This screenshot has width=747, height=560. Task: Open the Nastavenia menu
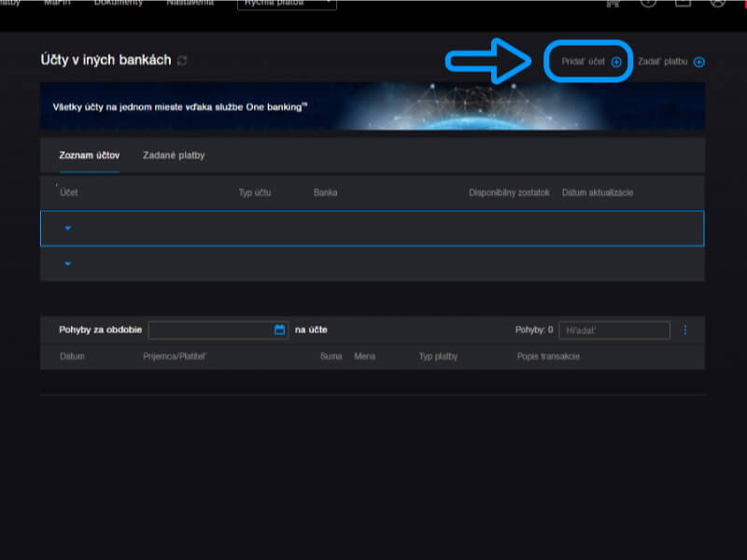click(x=190, y=3)
